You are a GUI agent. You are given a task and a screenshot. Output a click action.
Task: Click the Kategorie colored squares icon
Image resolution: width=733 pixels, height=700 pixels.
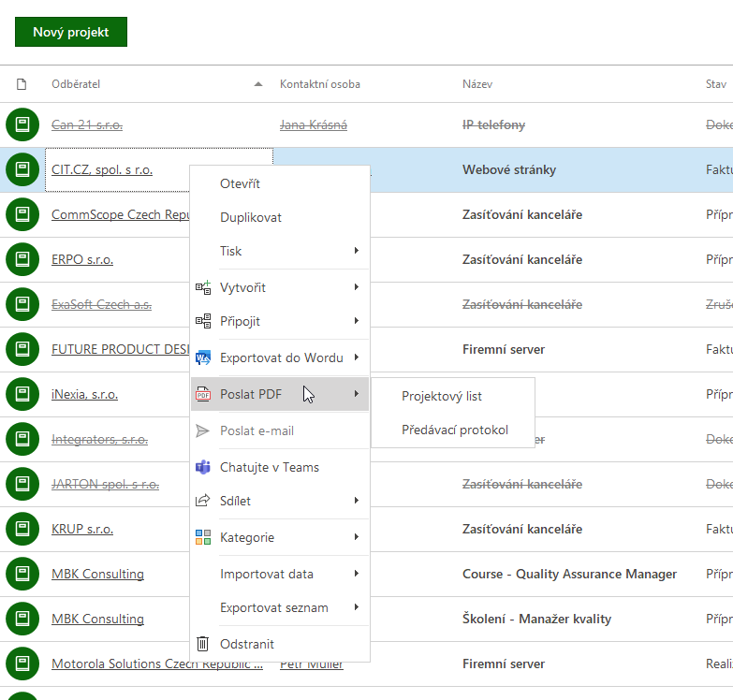(x=203, y=537)
